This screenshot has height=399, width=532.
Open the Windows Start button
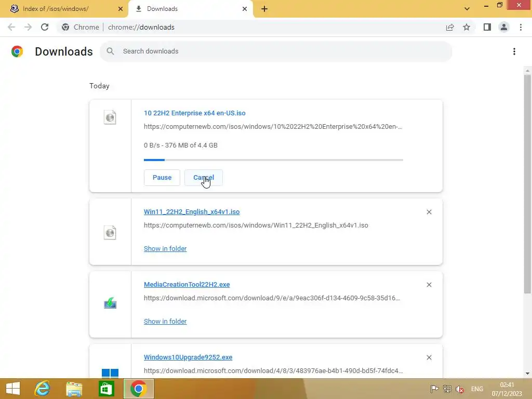pyautogui.click(x=13, y=389)
